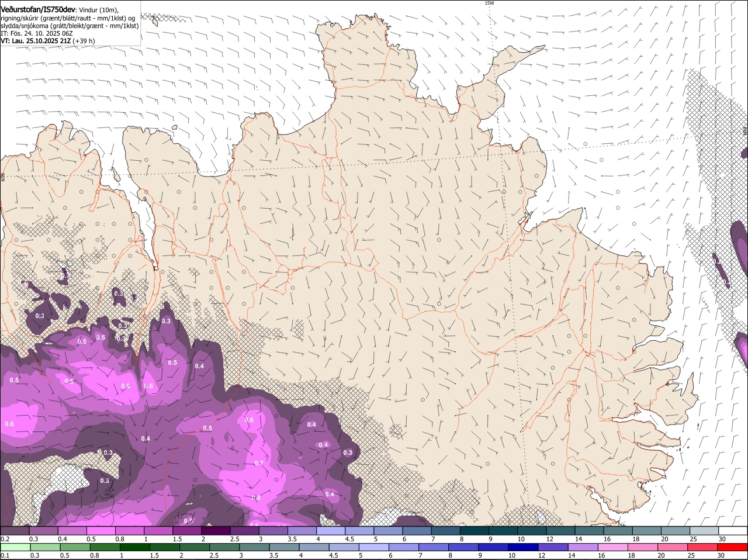Image resolution: width=748 pixels, height=560 pixels.
Task: Select the 'IT: Fös. 24. 10. 2025 06Z' line
Action: pos(37,33)
